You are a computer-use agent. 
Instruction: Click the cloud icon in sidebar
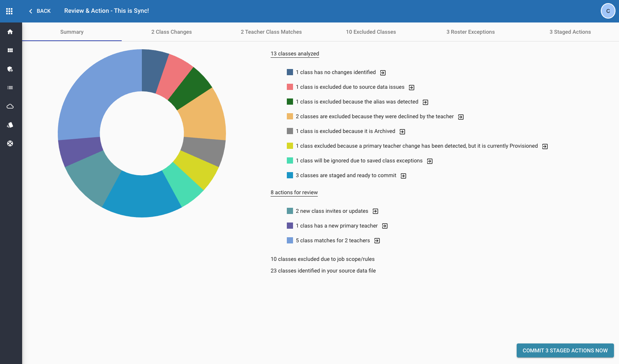(x=10, y=106)
